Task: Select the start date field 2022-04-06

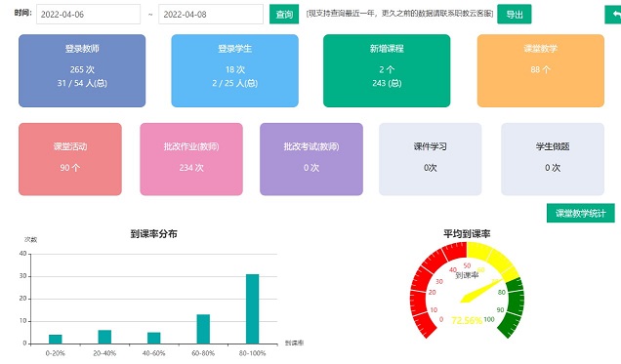Action: point(88,15)
